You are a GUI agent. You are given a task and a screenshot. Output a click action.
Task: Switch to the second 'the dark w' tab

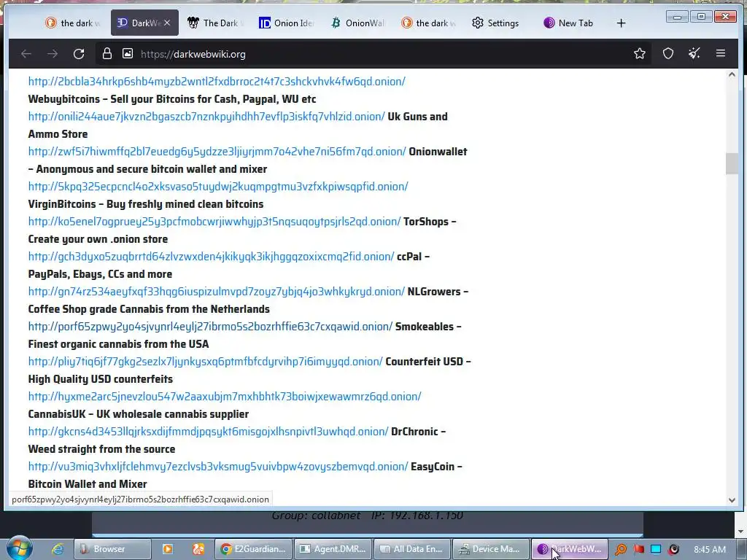[428, 23]
